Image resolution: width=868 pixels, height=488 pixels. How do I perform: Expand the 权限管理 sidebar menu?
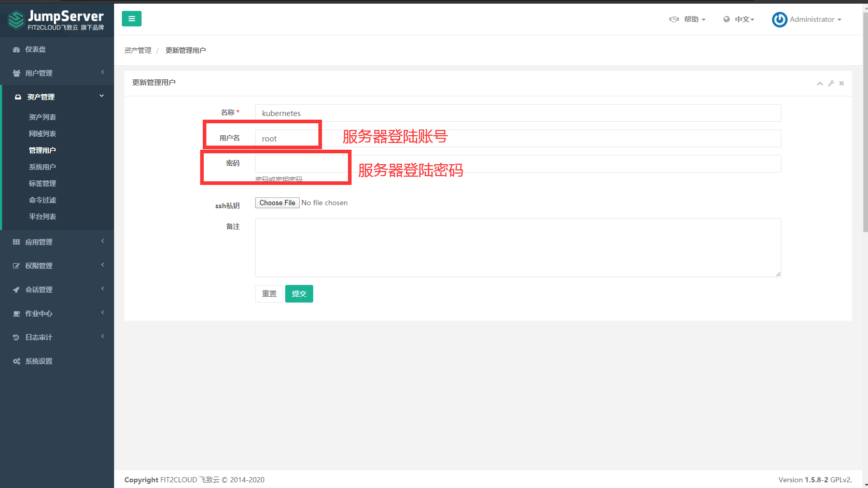coord(39,266)
